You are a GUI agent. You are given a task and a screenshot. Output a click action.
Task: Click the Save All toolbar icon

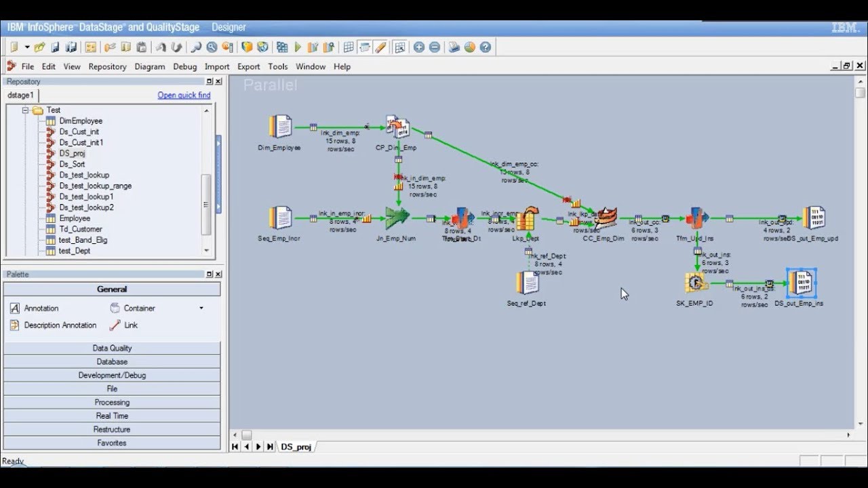coord(71,47)
